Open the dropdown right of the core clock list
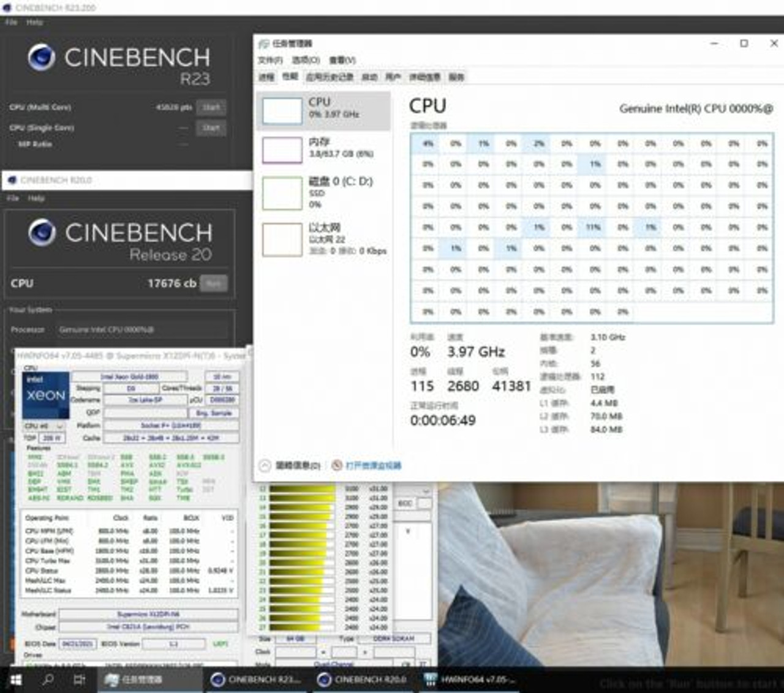The height and width of the screenshot is (693, 784). pyautogui.click(x=426, y=491)
